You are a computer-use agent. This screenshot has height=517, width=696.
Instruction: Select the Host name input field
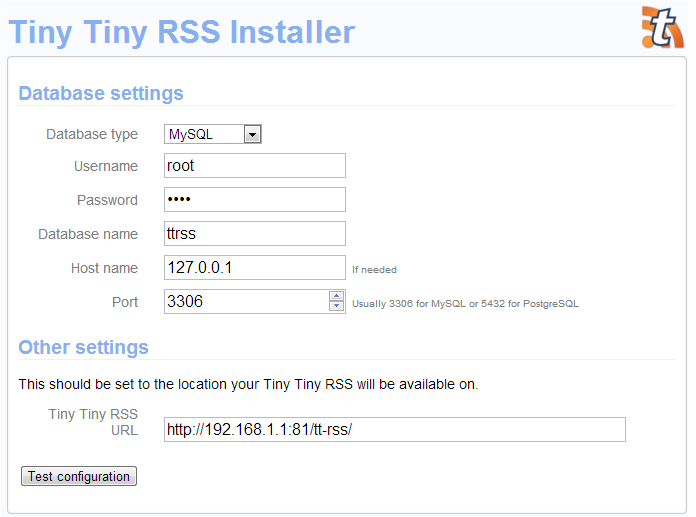pos(255,268)
